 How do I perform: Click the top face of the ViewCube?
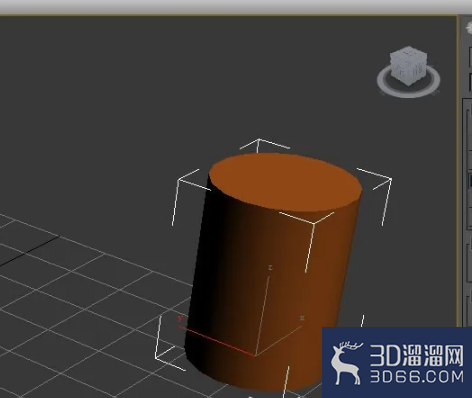pyautogui.click(x=409, y=53)
